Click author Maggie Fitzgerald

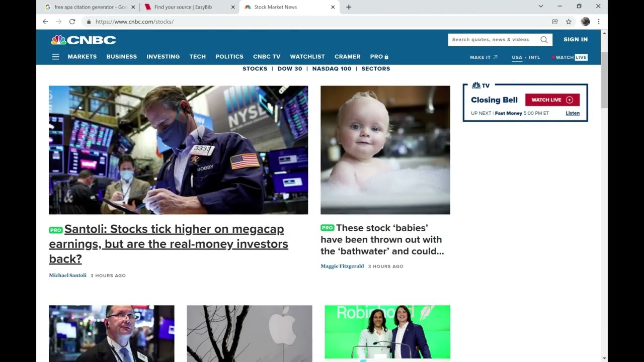tap(342, 266)
